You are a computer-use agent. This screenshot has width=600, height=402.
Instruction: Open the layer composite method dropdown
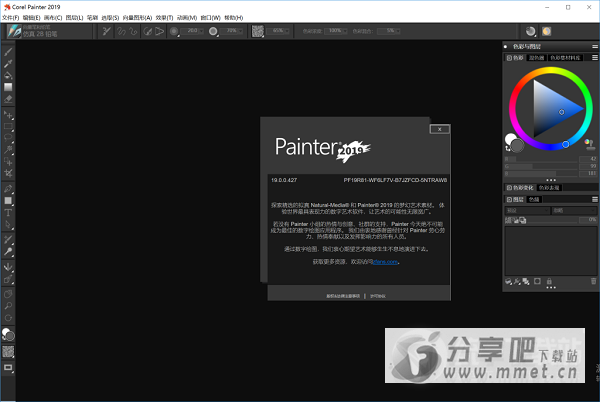click(528, 211)
